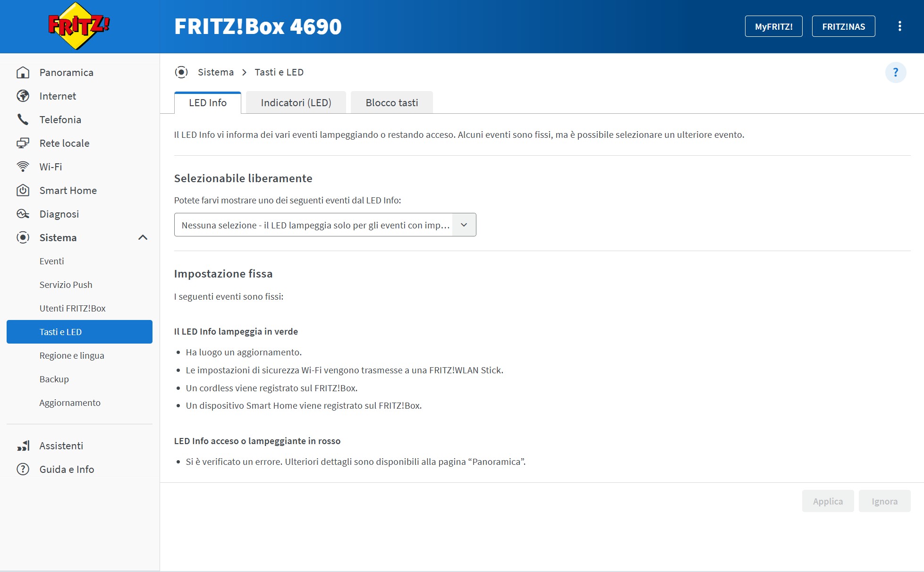This screenshot has width=924, height=572.
Task: Click the Sistema breadcrumb link
Action: click(x=216, y=72)
